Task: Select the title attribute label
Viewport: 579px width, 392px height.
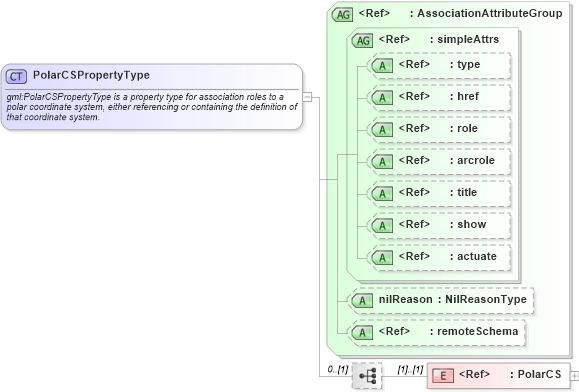Action: (x=467, y=192)
